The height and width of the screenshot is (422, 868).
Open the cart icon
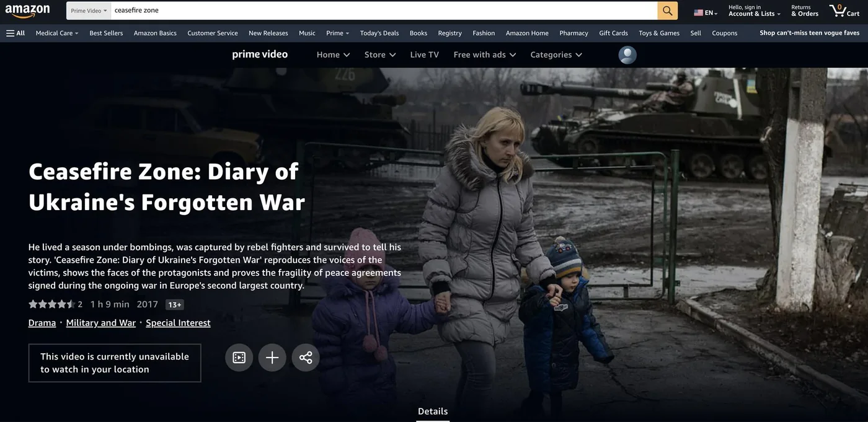[844, 11]
